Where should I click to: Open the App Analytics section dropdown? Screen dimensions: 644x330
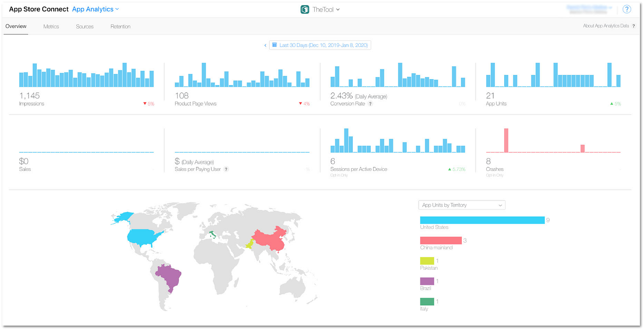(95, 9)
